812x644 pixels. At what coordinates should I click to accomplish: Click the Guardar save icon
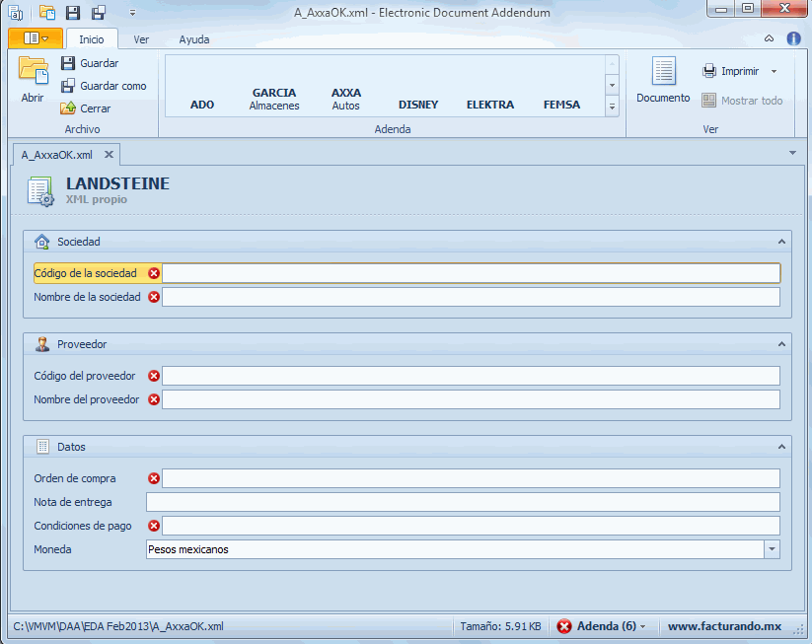[x=68, y=63]
